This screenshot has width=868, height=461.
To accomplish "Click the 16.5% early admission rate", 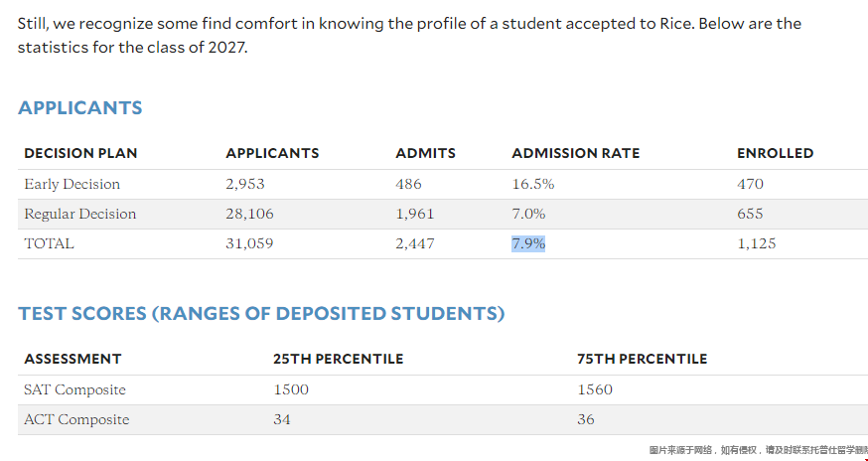I will click(533, 185).
